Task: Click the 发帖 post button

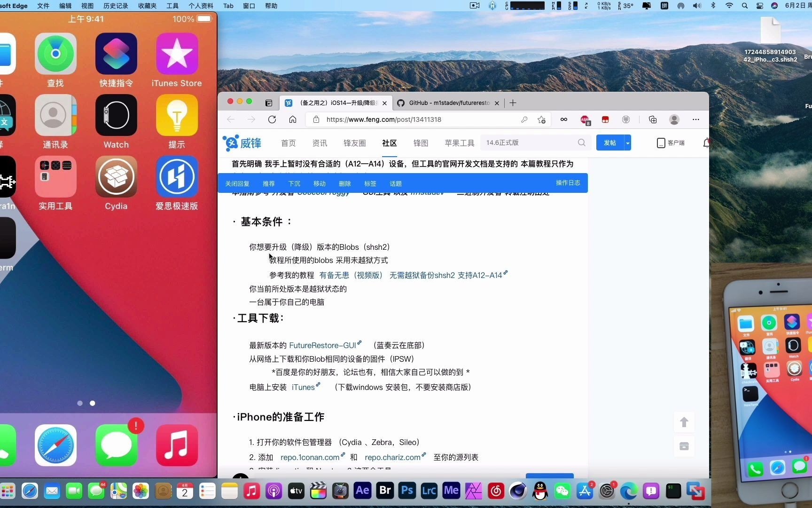Action: (610, 143)
